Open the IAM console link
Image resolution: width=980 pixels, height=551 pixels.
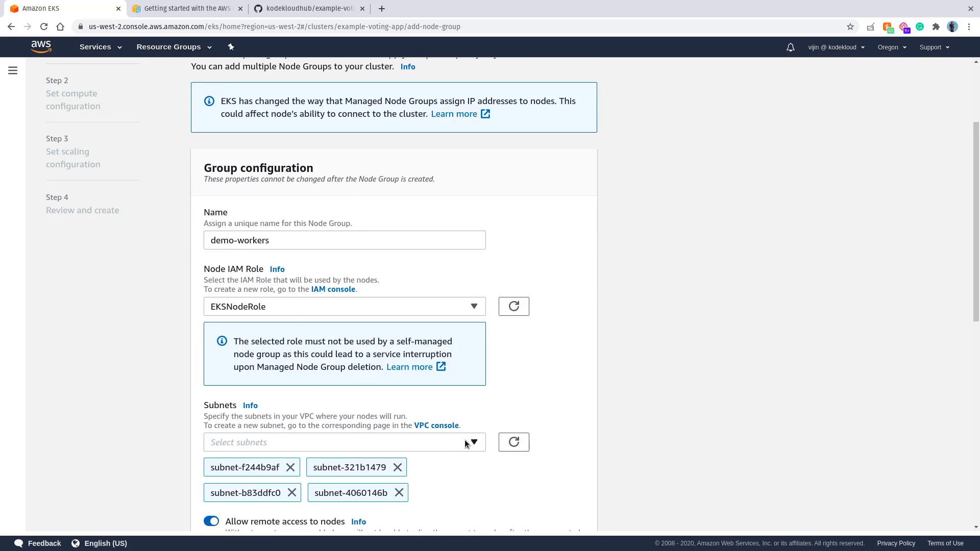point(333,289)
